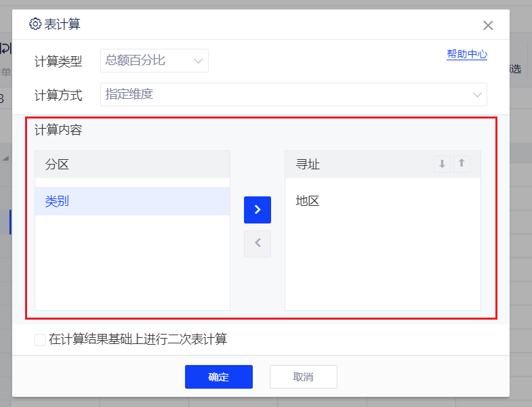Click the move-up arrow in 寻址 header

462,164
